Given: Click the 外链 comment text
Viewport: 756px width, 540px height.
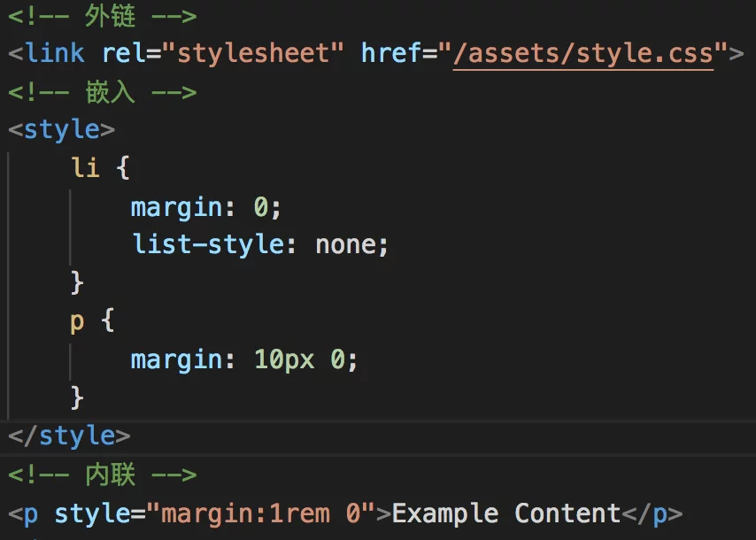Looking at the screenshot, I should [111, 16].
